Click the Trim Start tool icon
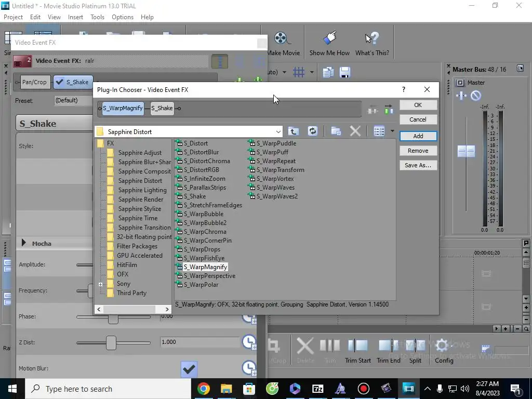Image resolution: width=532 pixels, height=399 pixels. [x=357, y=345]
